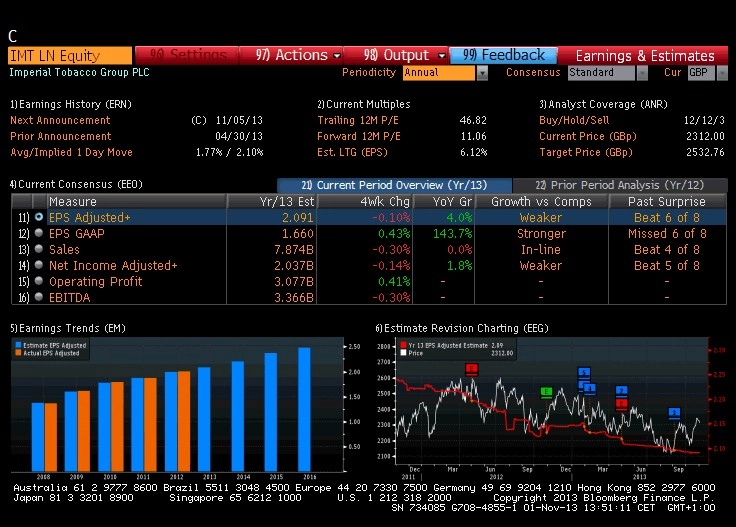Open the Cur currency dropdown showing GBP
This screenshot has width=736, height=527.
(707, 73)
